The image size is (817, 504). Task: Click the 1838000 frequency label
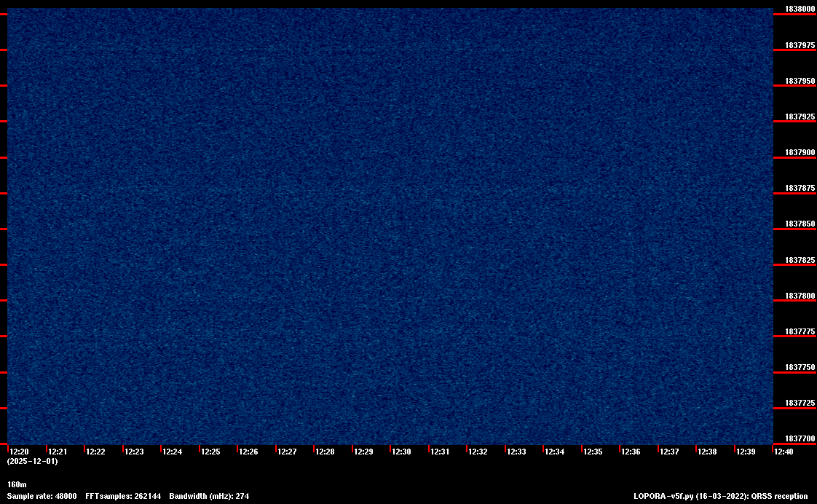(800, 9)
